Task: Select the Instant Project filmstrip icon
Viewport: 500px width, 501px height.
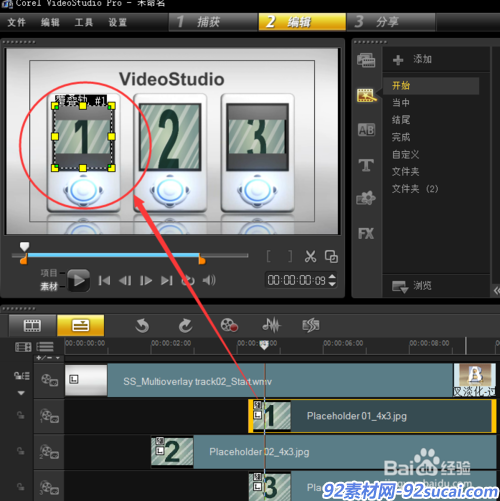Action: (366, 95)
